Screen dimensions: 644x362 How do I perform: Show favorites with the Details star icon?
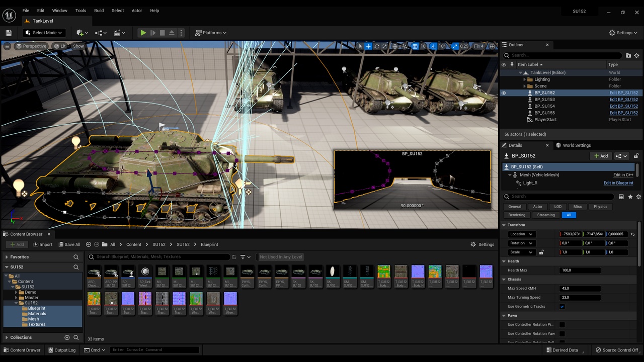pyautogui.click(x=630, y=197)
